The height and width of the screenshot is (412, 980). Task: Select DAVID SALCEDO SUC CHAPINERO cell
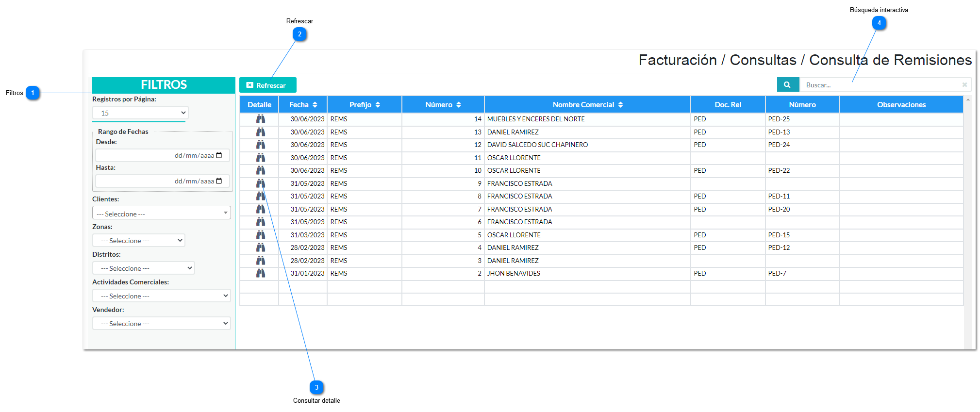[x=587, y=145]
